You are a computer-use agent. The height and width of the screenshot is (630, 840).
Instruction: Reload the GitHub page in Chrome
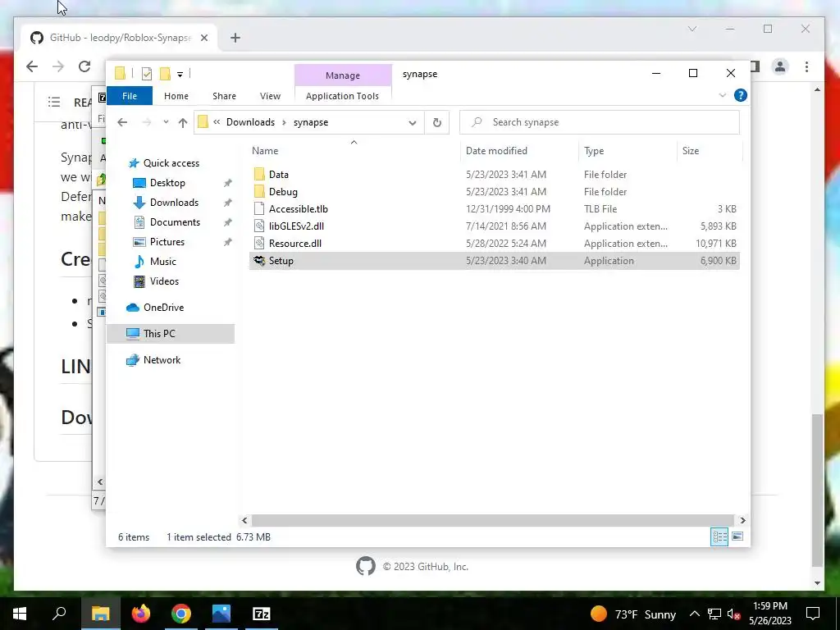(x=84, y=66)
